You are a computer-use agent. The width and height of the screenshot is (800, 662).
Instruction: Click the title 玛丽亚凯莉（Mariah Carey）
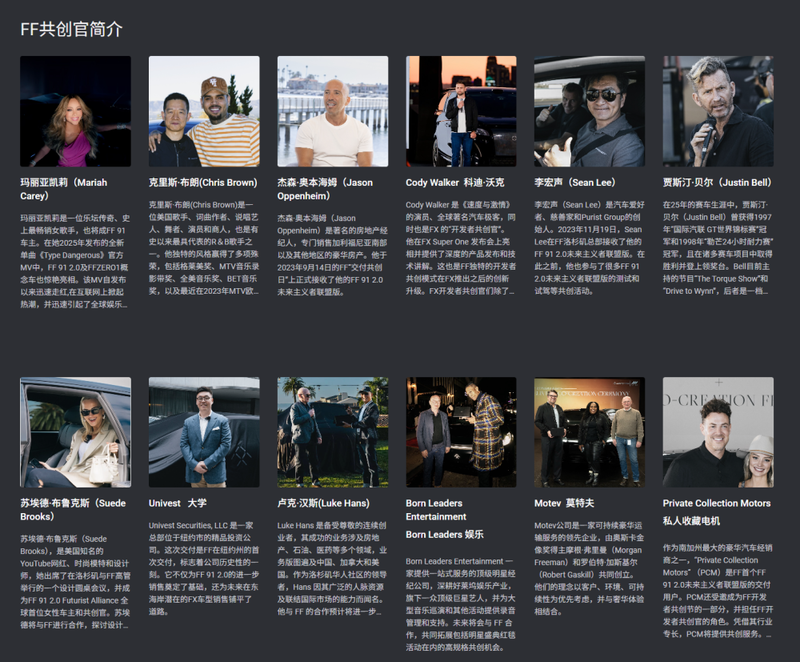coord(64,189)
